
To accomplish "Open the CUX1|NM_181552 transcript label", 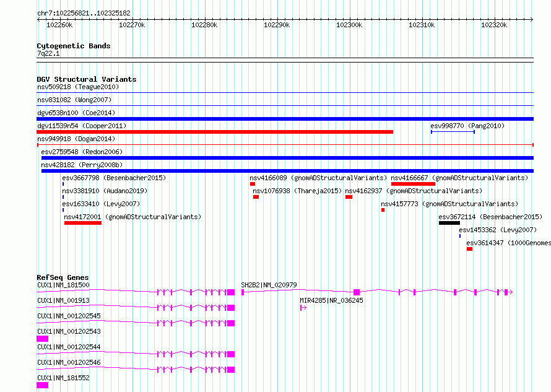I will tap(63, 378).
